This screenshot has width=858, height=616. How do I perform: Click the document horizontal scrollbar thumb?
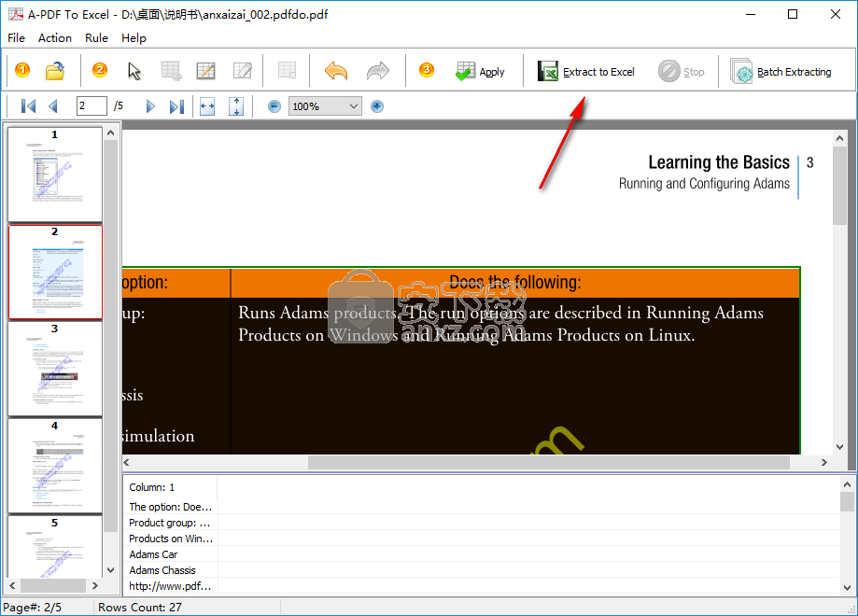(x=549, y=462)
